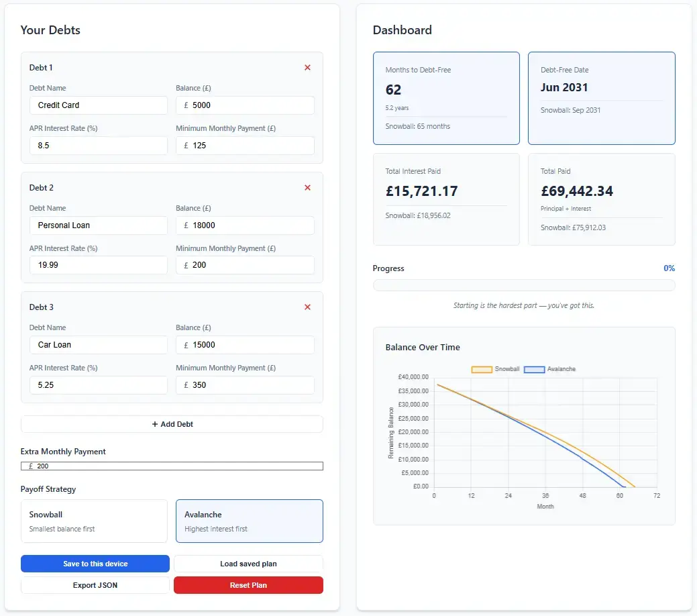Click the Debt-Free Date card

point(602,98)
